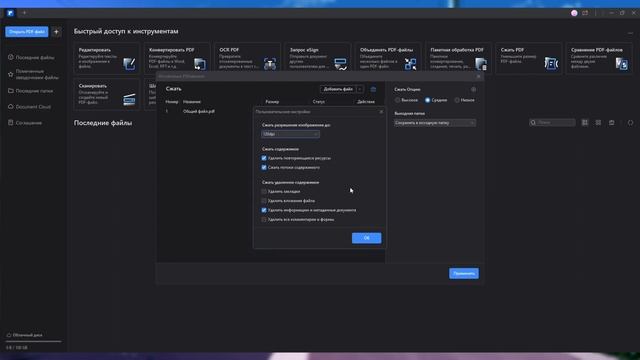This screenshot has height=360, width=640.
Task: Open the 'Конвертировать PDF' tool icon
Action: [x=200, y=64]
